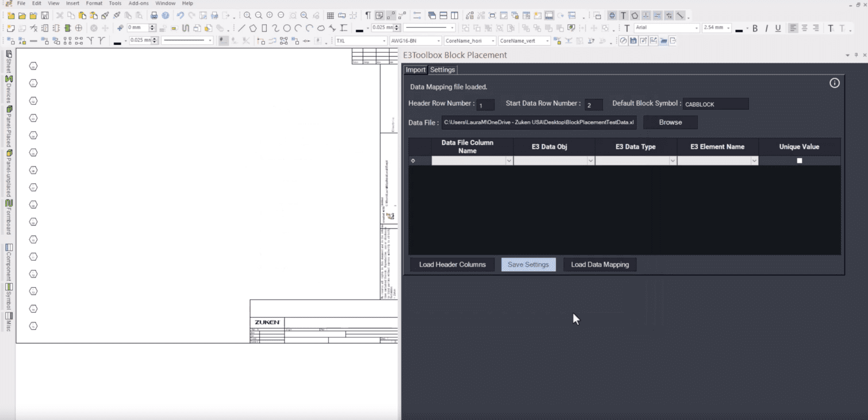Select the Rectangle drawing tool
The image size is (868, 420).
pyautogui.click(x=264, y=28)
